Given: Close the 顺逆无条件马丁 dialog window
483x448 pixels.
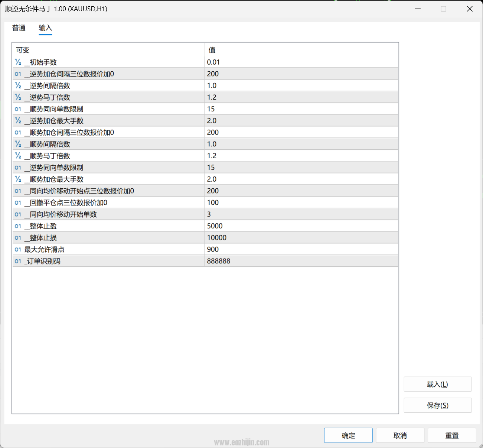Looking at the screenshot, I should point(470,9).
